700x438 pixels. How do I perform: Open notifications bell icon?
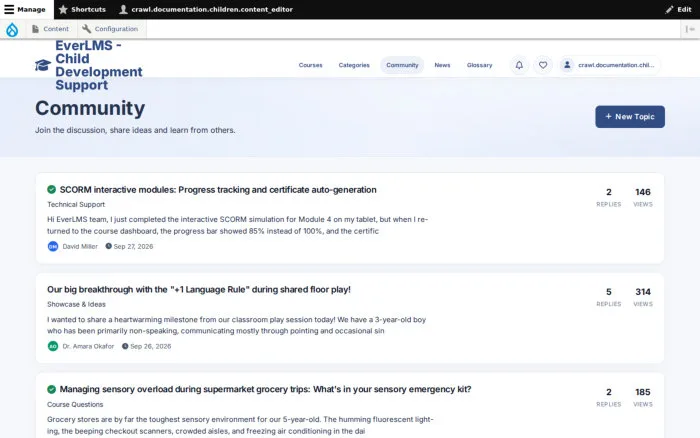(519, 65)
